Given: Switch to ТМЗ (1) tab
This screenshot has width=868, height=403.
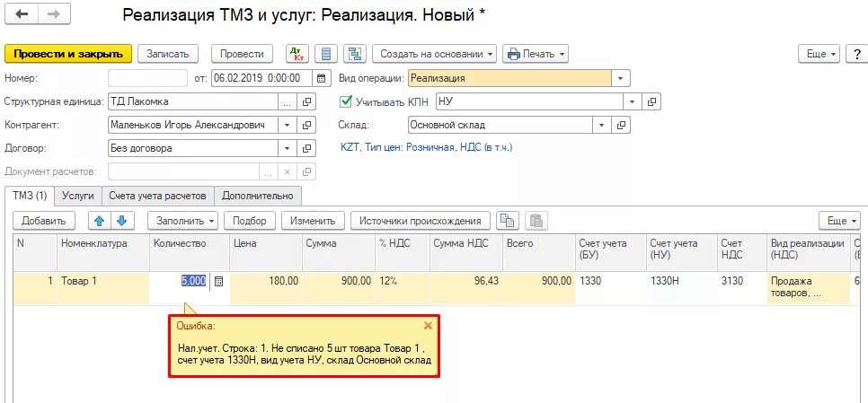Looking at the screenshot, I should (30, 195).
